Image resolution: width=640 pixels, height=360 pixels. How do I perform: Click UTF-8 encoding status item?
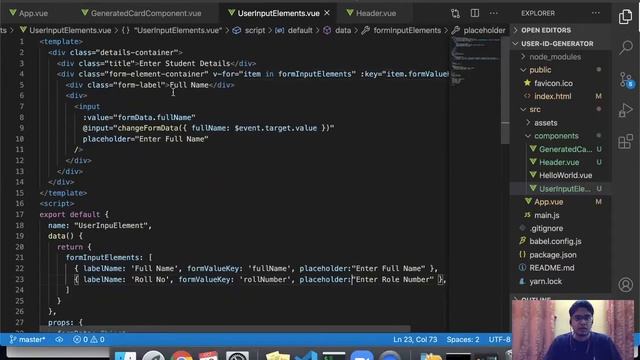499,339
